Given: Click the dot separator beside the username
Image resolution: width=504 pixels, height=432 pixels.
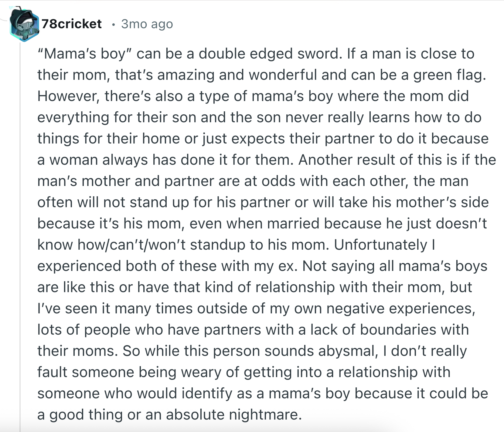Looking at the screenshot, I should point(113,24).
